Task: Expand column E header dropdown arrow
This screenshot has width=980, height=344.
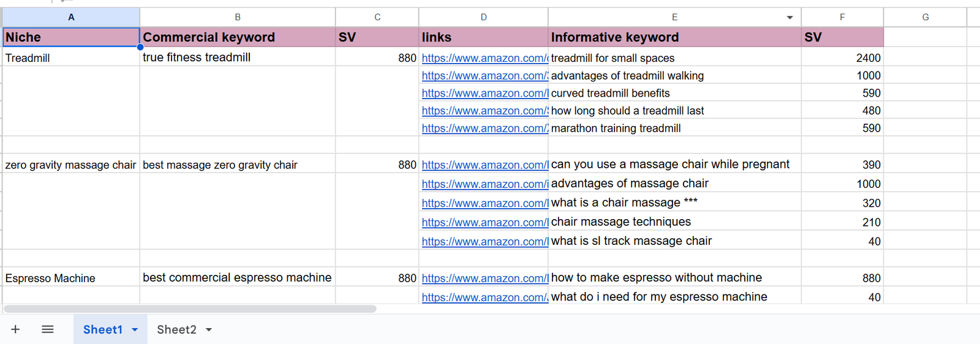Action: click(x=790, y=18)
